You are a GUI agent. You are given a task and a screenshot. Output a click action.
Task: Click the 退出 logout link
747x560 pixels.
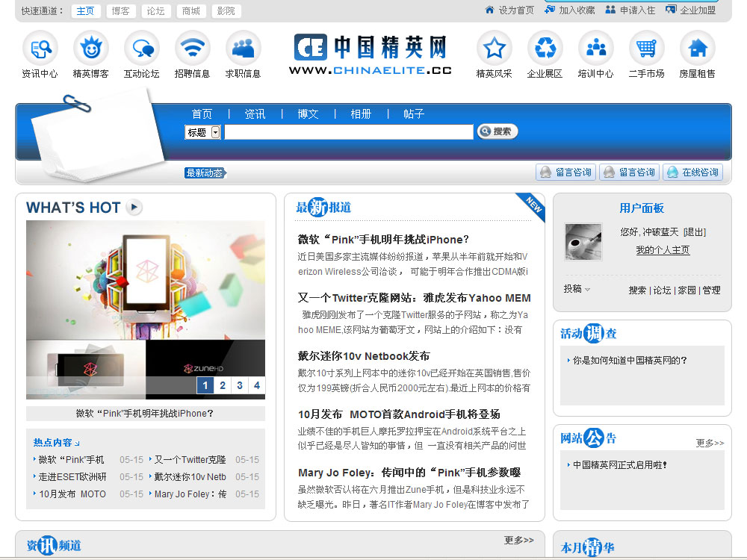tap(695, 232)
